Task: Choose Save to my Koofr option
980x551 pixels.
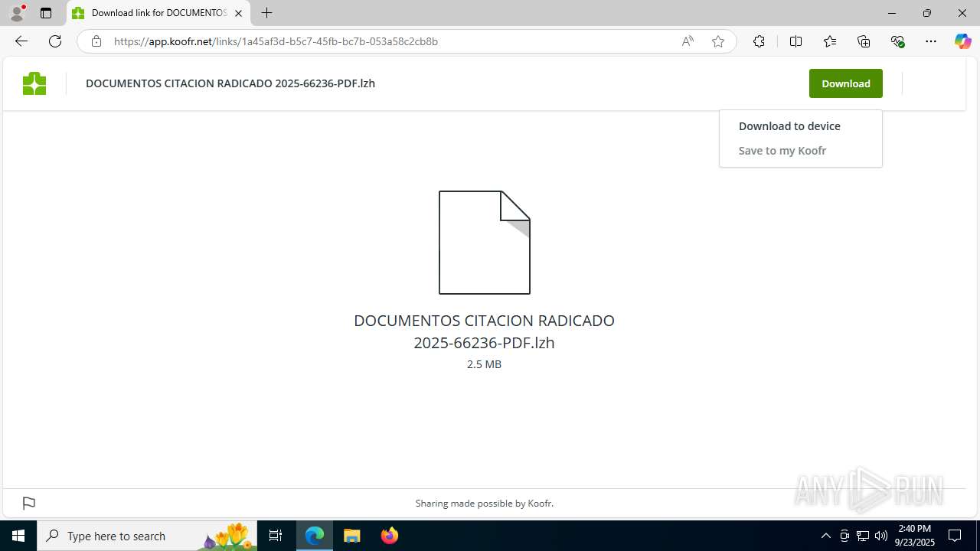Action: 782,151
